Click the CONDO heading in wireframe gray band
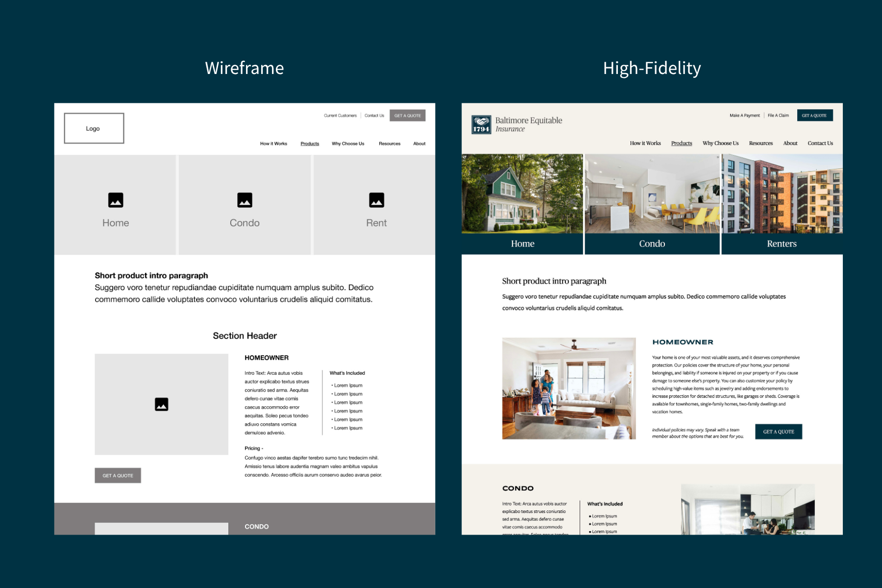 [x=257, y=527]
